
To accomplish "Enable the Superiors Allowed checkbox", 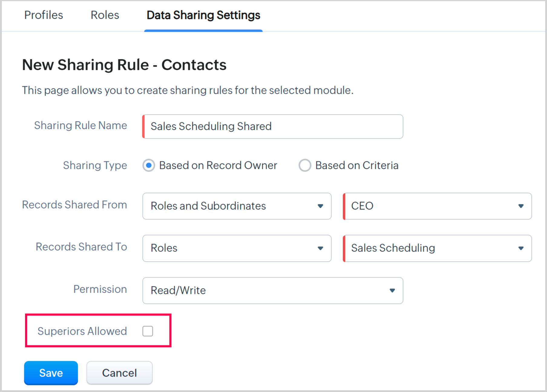I will click(148, 331).
